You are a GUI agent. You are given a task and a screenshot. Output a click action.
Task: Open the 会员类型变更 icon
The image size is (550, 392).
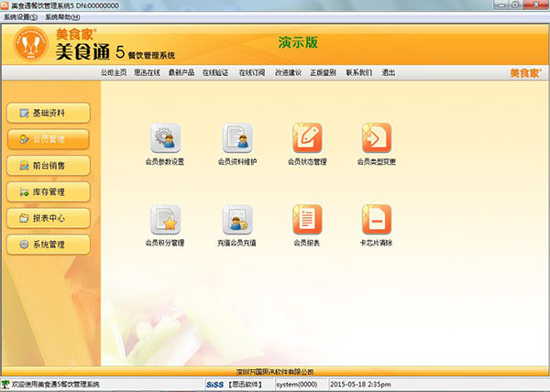click(377, 137)
